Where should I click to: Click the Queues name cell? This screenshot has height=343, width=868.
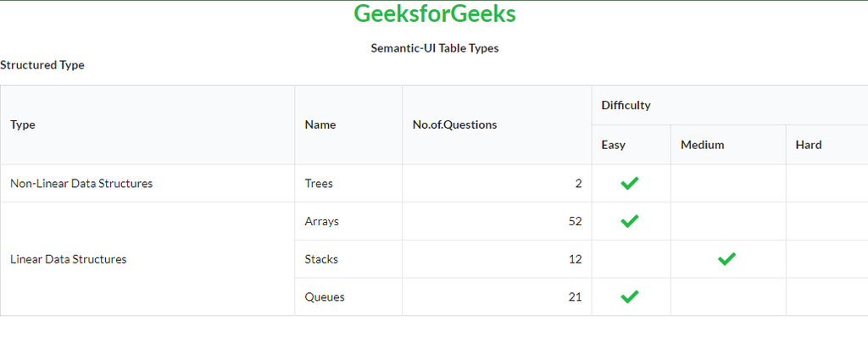(x=325, y=297)
